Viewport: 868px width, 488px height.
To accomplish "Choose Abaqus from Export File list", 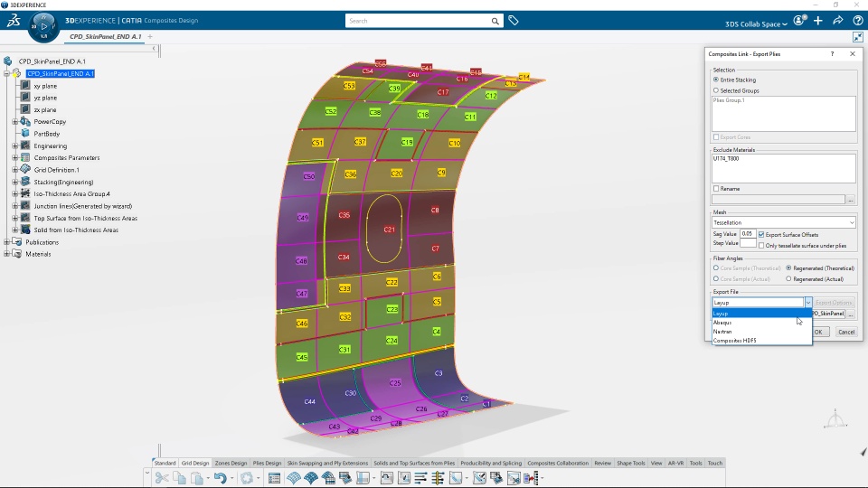I will pos(761,323).
